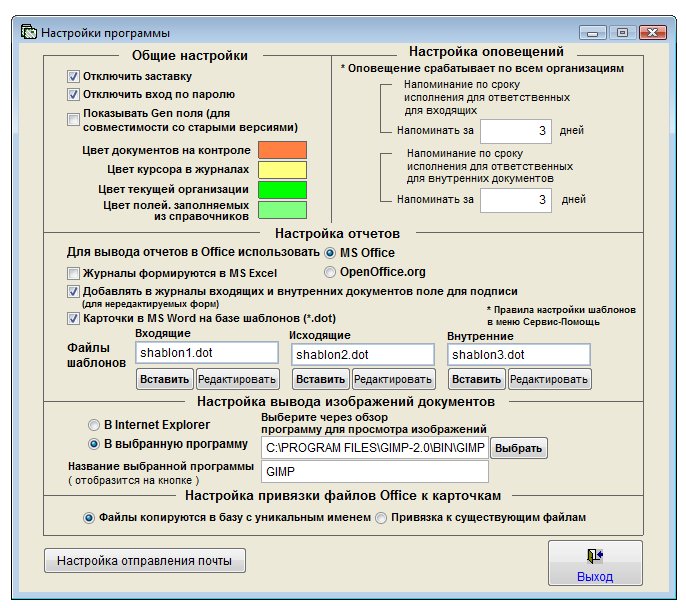The image size is (686, 608).
Task: Select 'Файлы копируются в базу' option
Action: [89, 518]
